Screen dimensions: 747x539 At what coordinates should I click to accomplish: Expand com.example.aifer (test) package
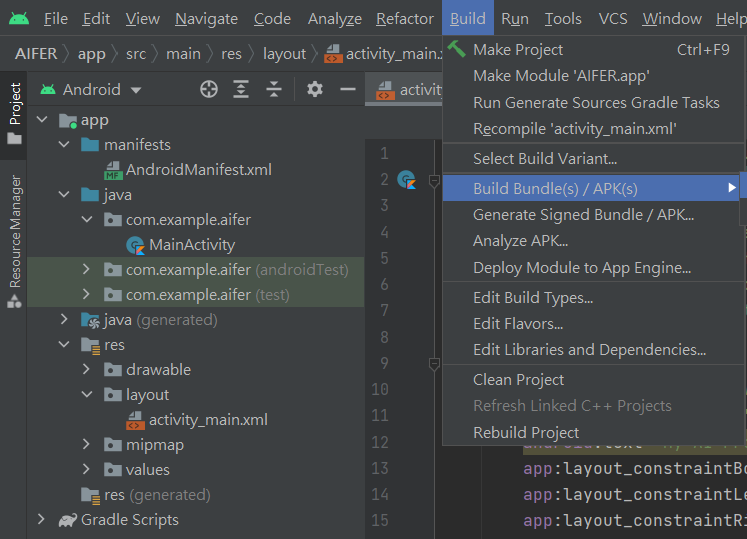click(86, 294)
